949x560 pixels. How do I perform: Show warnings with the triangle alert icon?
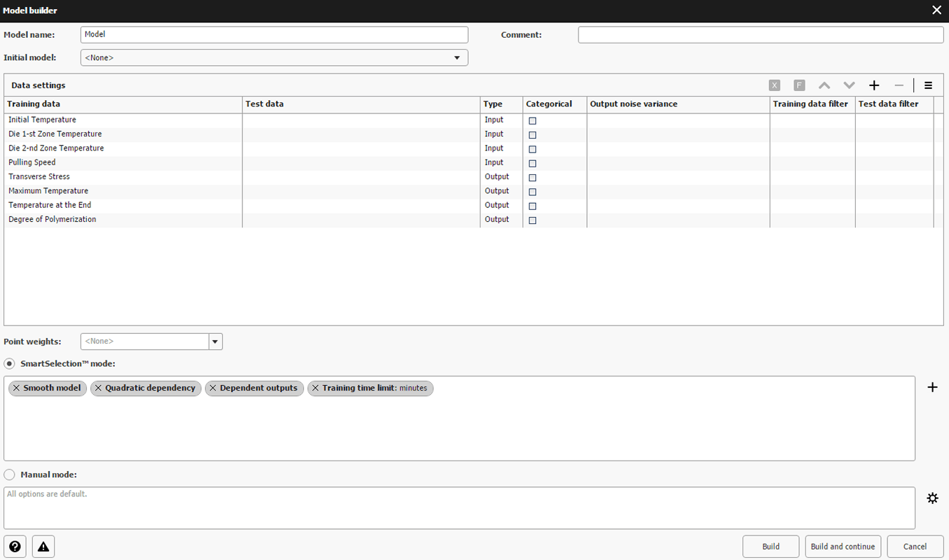[43, 547]
